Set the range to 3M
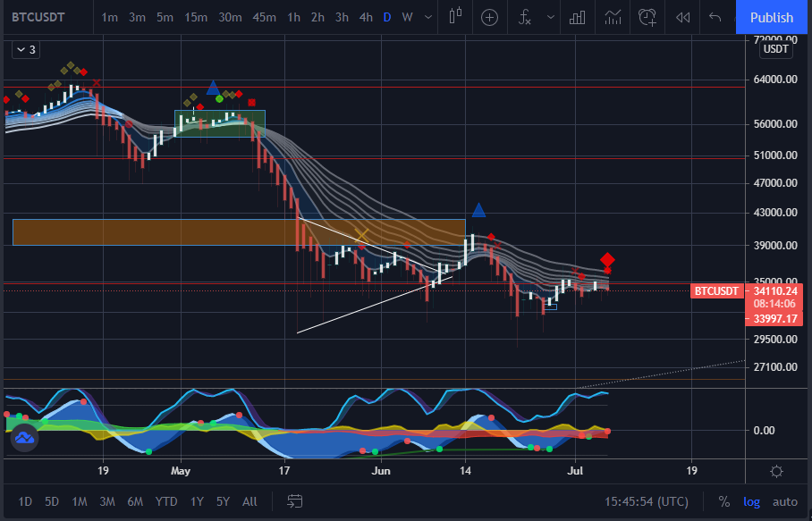The width and height of the screenshot is (812, 521). pyautogui.click(x=107, y=501)
